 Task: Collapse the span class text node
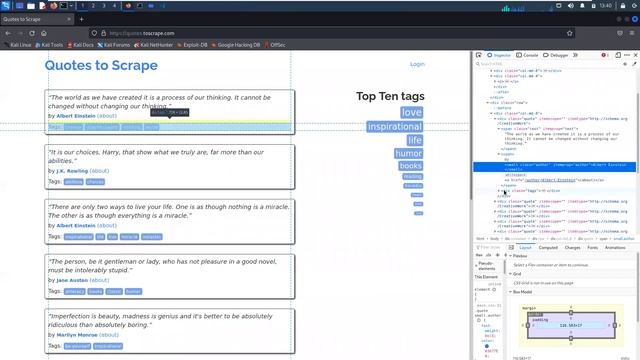click(x=499, y=129)
